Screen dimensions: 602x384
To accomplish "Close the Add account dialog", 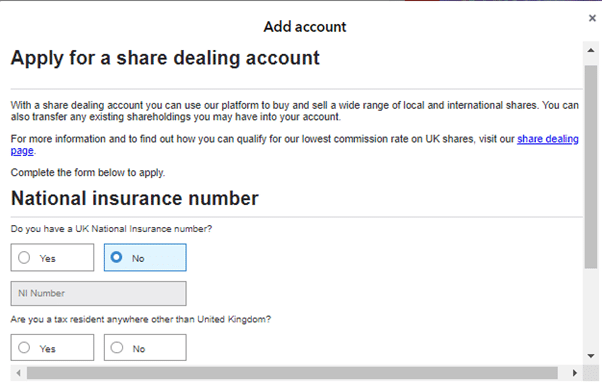I will coord(592,18).
